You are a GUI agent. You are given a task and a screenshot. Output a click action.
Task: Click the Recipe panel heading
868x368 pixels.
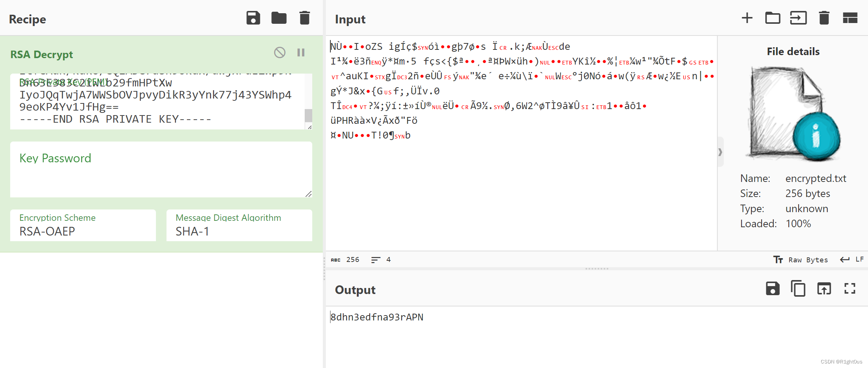pos(28,19)
